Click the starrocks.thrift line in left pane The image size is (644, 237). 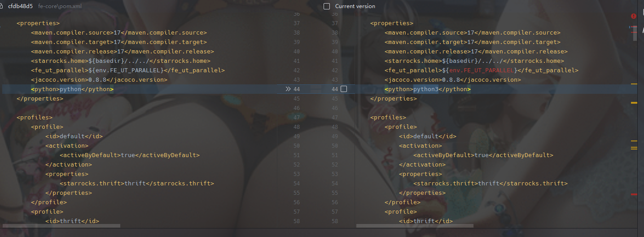pos(137,184)
